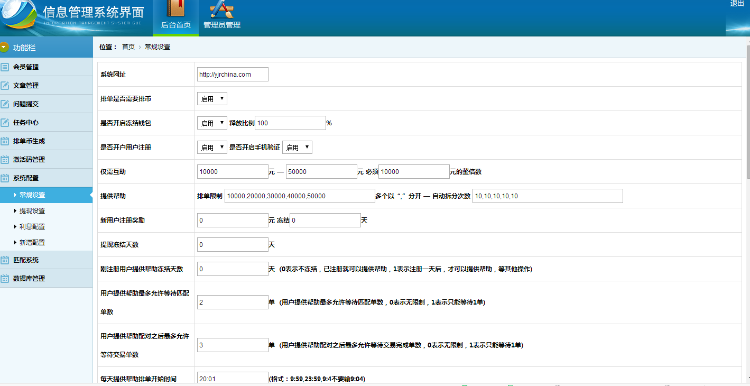
Task: Open the dropdown in the user registration row
Action: (212, 148)
